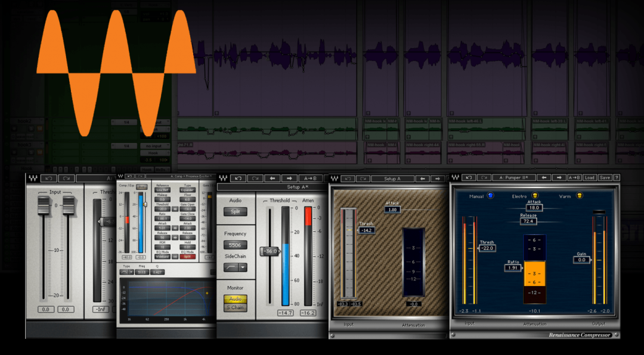The image size is (644, 355).
Task: Open the EQ Type dropdown arrow
Action: coord(131,272)
